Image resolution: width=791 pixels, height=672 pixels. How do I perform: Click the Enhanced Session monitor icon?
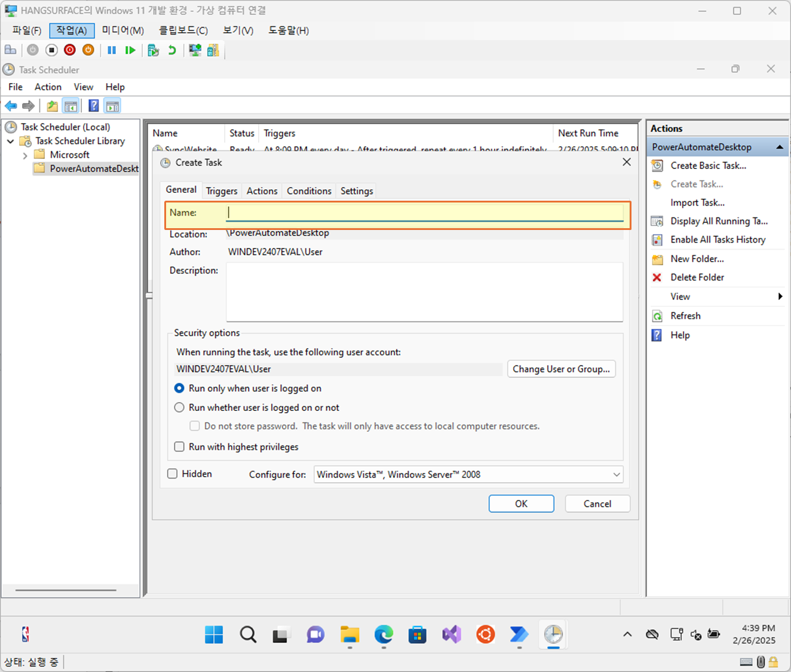pos(195,50)
